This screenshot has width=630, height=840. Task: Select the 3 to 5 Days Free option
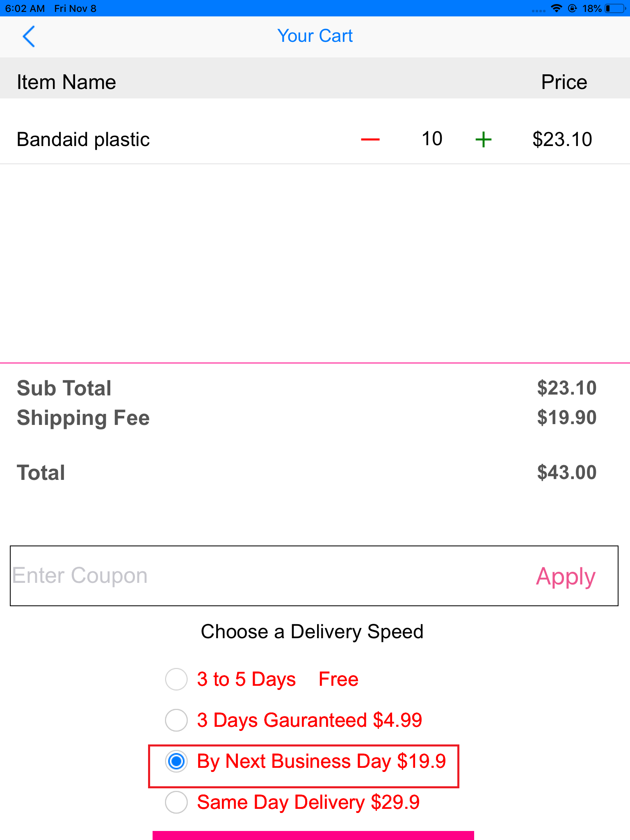coord(176,679)
